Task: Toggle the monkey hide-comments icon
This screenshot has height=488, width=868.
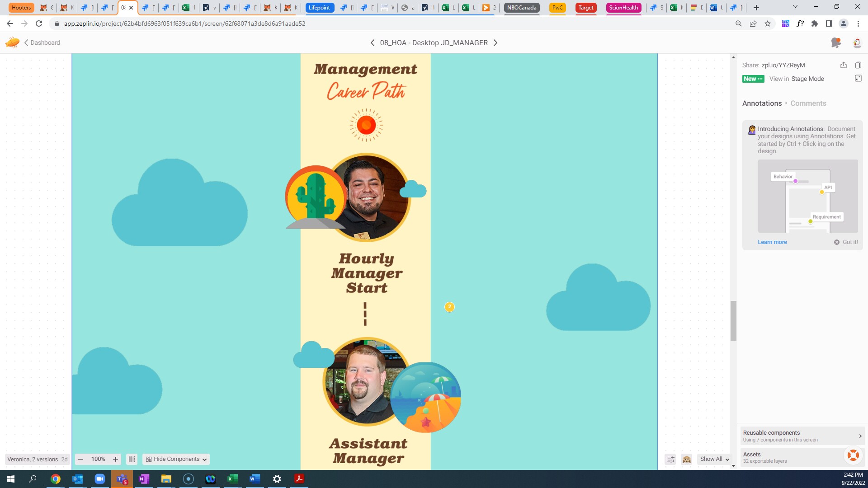Action: pyautogui.click(x=686, y=459)
